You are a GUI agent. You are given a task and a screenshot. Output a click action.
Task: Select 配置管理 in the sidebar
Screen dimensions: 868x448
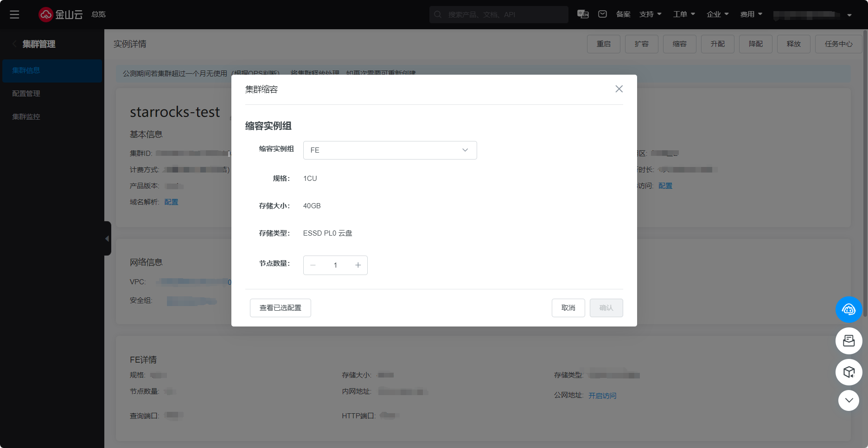(26, 94)
